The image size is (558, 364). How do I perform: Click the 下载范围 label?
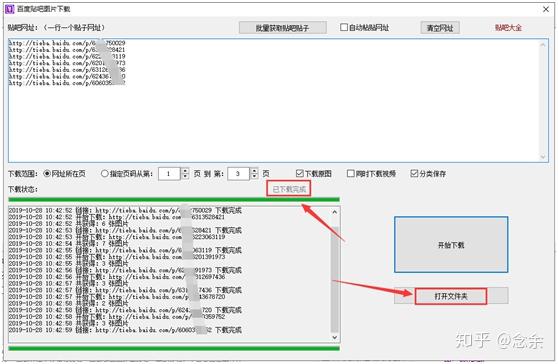[x=23, y=174]
